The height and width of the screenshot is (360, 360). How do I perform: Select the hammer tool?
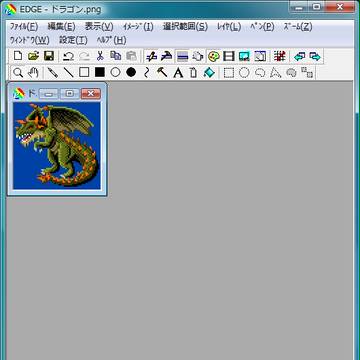pyautogui.click(x=162, y=72)
